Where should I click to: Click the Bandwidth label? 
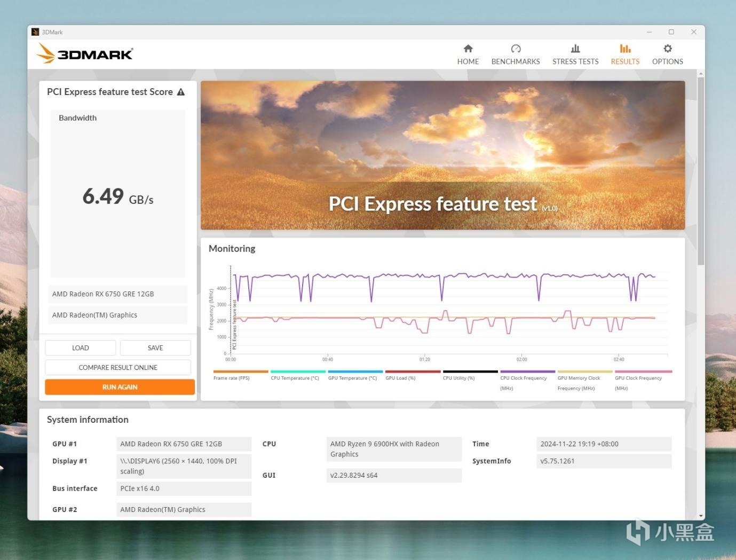click(x=78, y=118)
